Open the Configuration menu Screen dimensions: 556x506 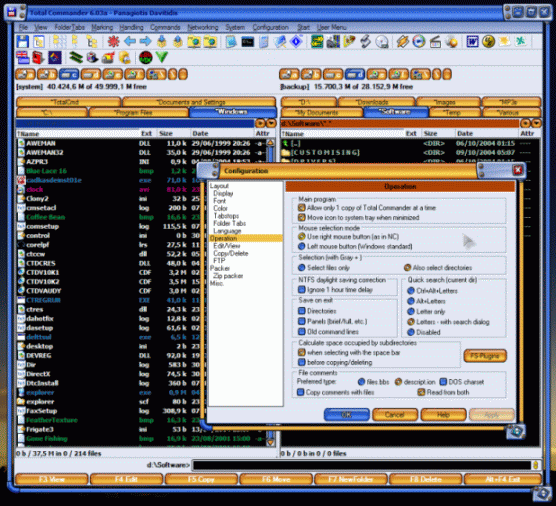coord(270,27)
